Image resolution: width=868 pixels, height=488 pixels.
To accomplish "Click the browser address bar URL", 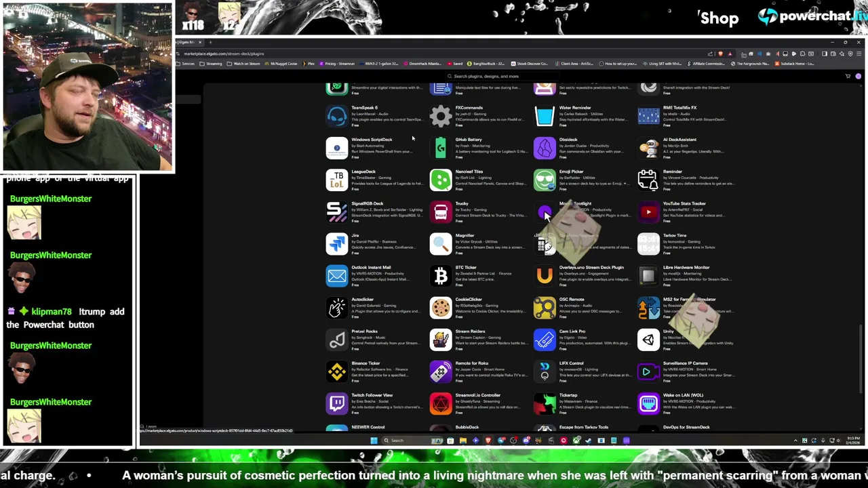I will (x=224, y=54).
